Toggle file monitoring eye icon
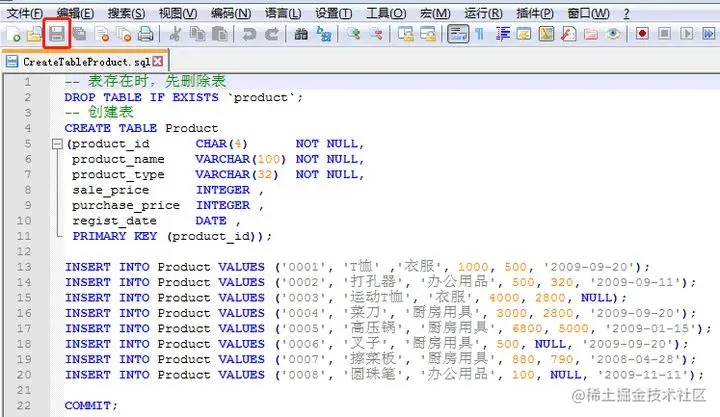The width and height of the screenshot is (720, 417). [613, 34]
